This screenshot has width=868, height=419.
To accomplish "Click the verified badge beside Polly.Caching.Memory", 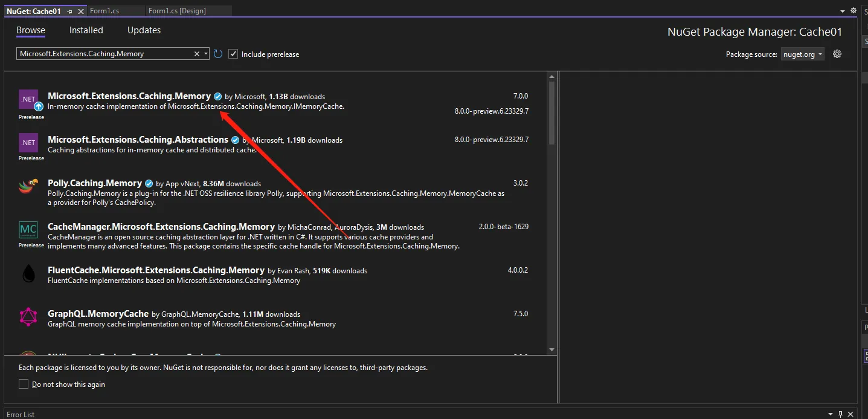I will point(149,183).
